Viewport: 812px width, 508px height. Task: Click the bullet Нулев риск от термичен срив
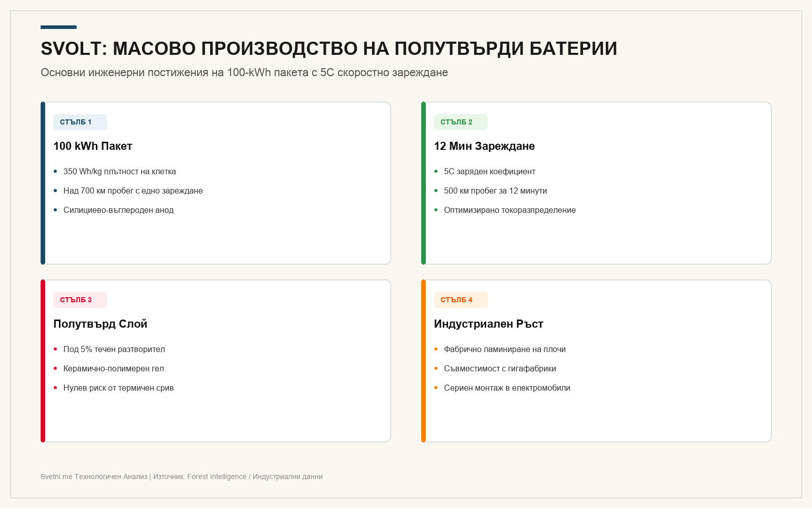119,388
